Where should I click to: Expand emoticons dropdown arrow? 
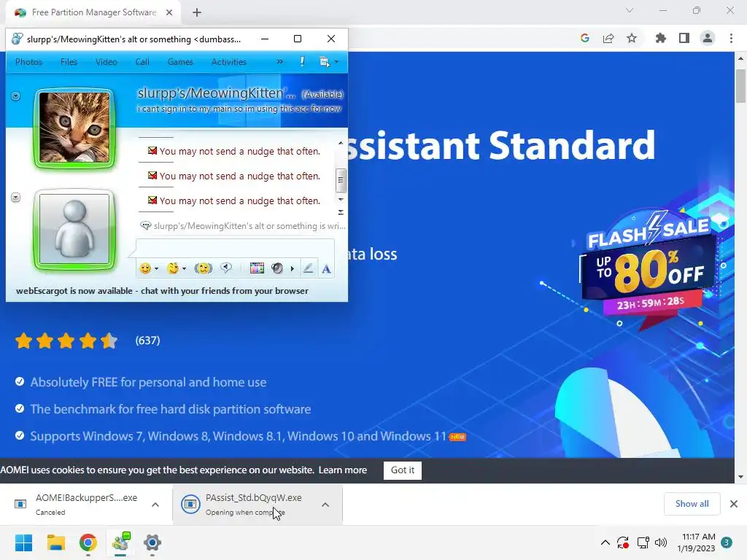point(156,269)
